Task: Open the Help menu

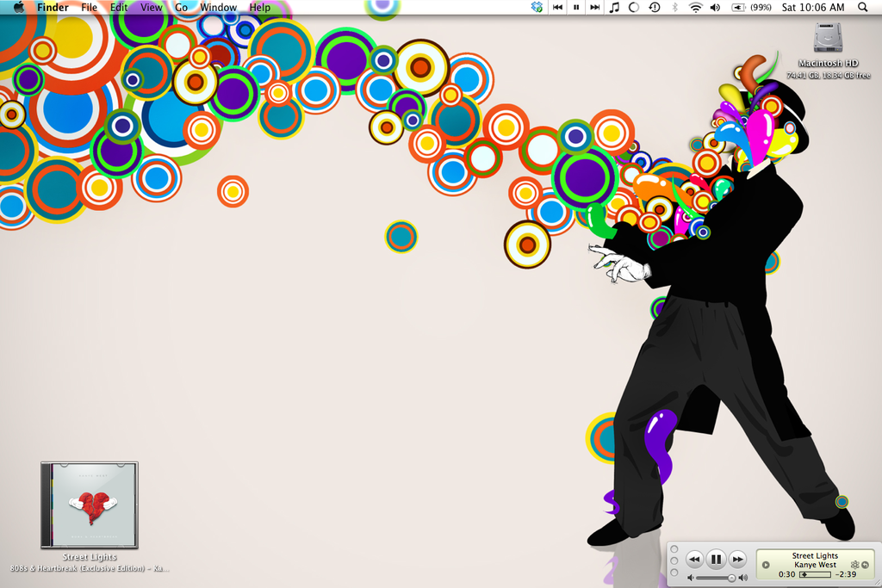Action: (259, 7)
